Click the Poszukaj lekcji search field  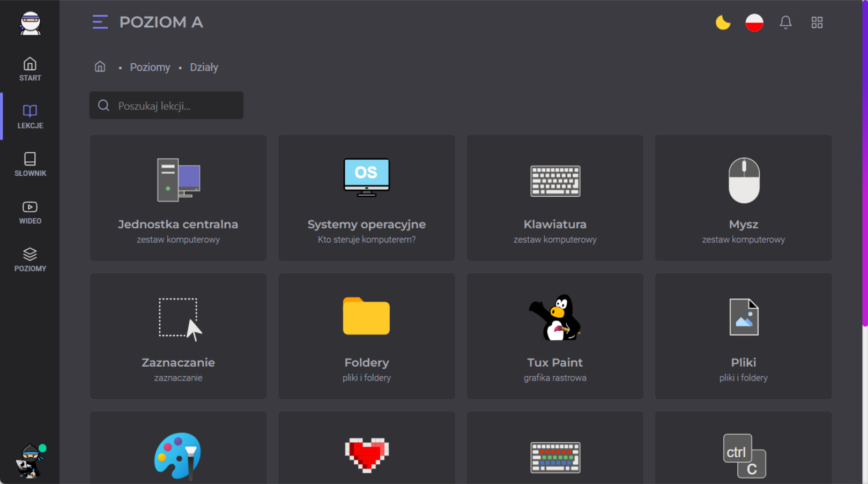click(x=166, y=106)
